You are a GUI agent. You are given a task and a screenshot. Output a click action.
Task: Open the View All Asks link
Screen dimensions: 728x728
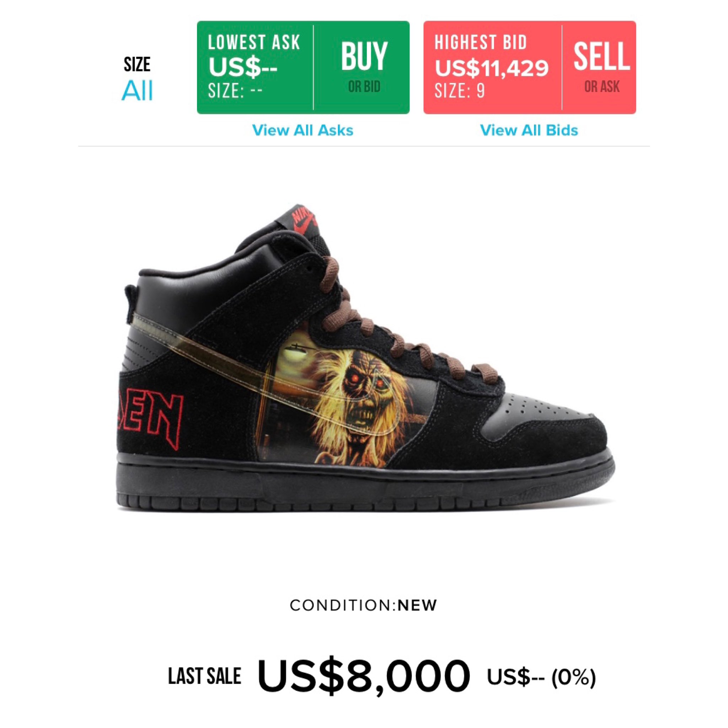coord(303,130)
